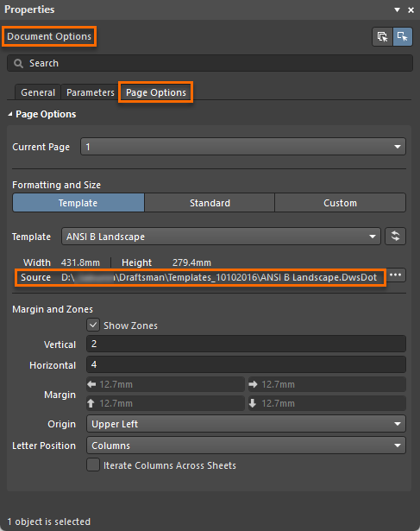This screenshot has height=531, width=420.
Task: Click the Horizontal zones field
Action: [246, 364]
